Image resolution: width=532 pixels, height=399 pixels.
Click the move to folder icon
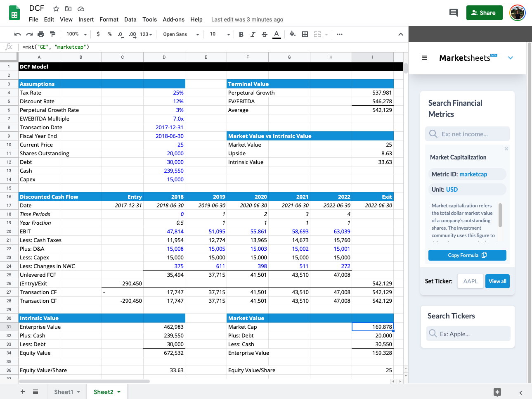click(x=69, y=9)
